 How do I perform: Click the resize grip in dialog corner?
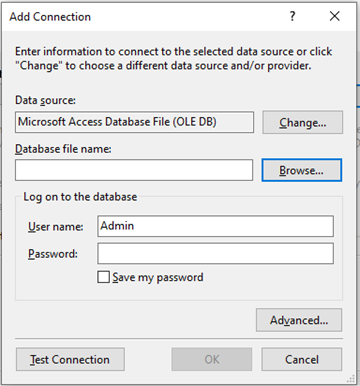click(351, 379)
